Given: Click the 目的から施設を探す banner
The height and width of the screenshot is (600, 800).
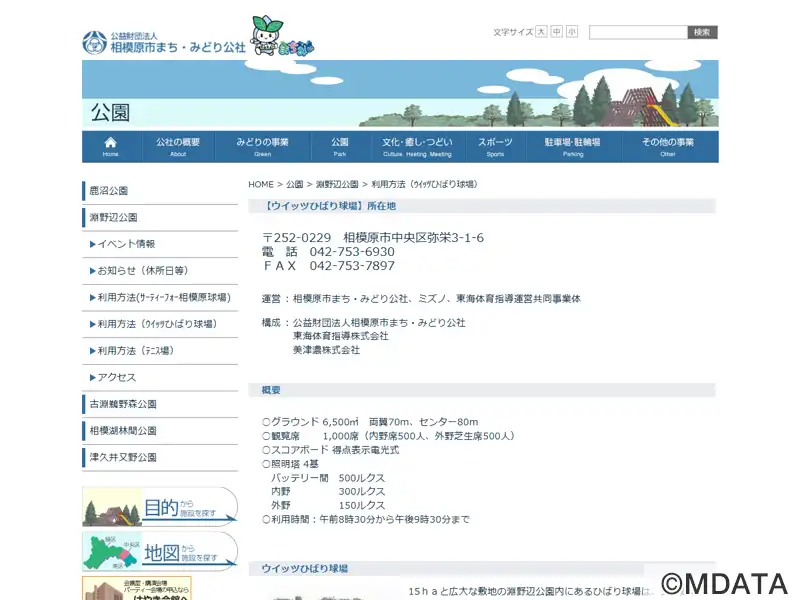Looking at the screenshot, I should 160,507.
